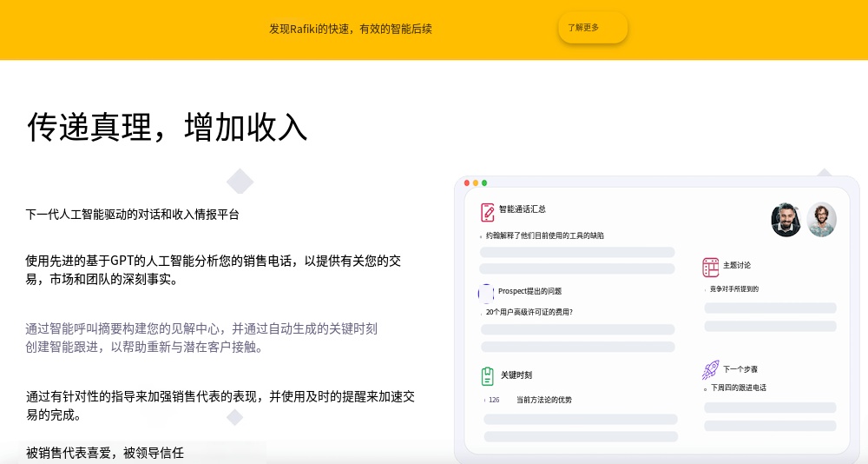Click the red window dot in mockup
This screenshot has width=868, height=464.
(467, 183)
